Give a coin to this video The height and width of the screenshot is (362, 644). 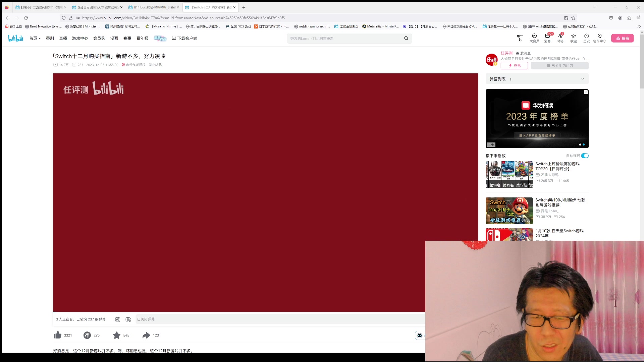[x=87, y=335]
